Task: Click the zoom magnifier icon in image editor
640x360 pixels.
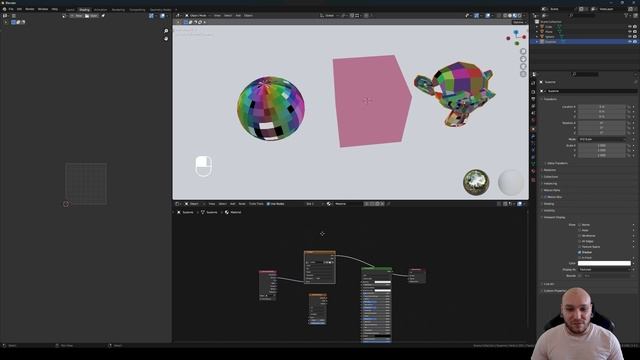Action: click(x=166, y=31)
